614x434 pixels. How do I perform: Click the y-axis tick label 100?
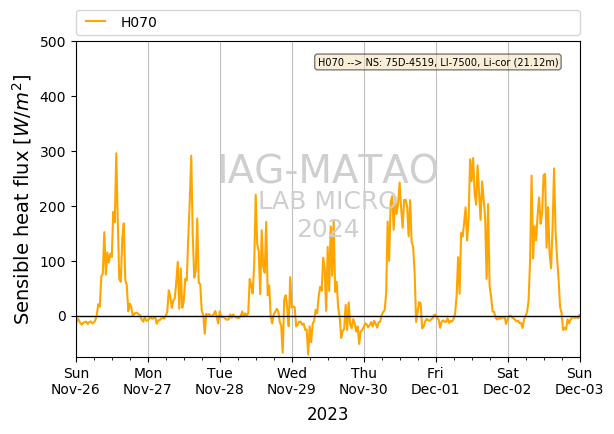pyautogui.click(x=53, y=261)
